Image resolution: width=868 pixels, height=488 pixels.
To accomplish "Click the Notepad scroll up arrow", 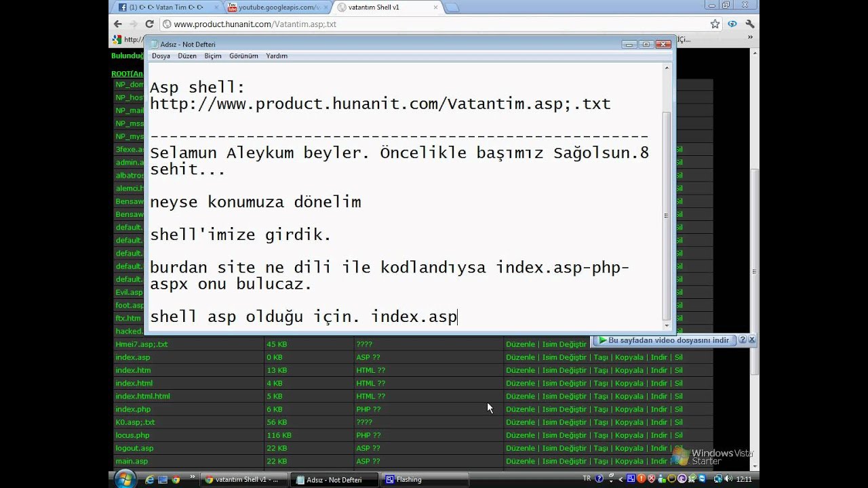I will point(667,67).
